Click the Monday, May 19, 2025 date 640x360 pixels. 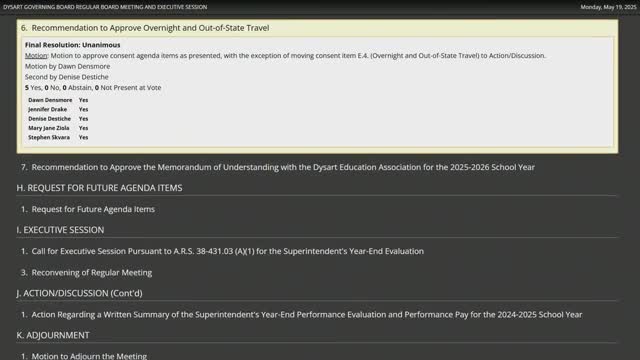(x=608, y=7)
